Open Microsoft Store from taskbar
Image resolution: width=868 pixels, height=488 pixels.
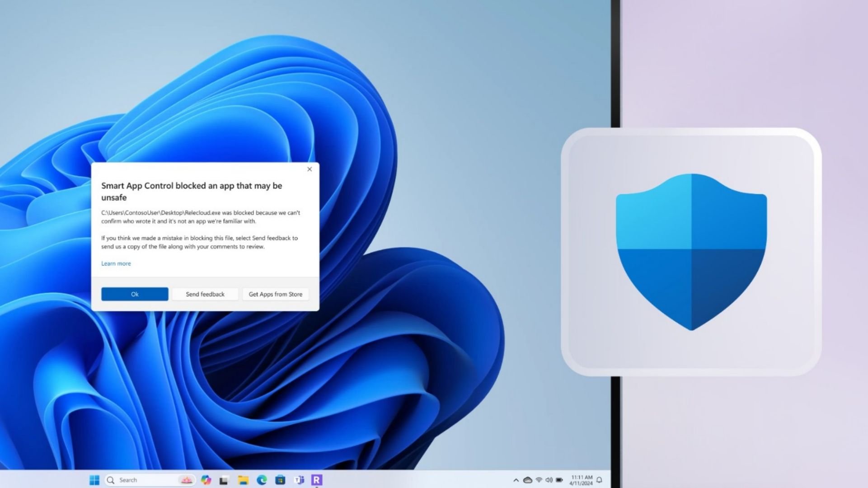pos(280,480)
